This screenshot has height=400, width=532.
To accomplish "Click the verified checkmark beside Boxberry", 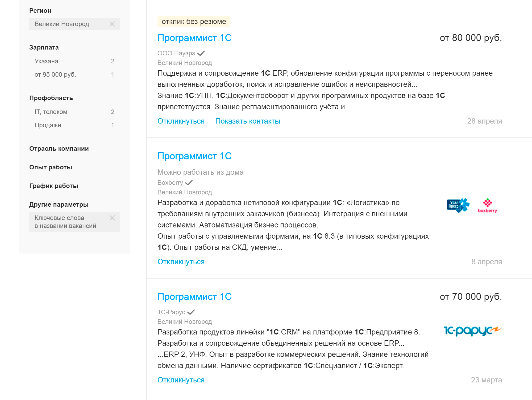I will (189, 183).
